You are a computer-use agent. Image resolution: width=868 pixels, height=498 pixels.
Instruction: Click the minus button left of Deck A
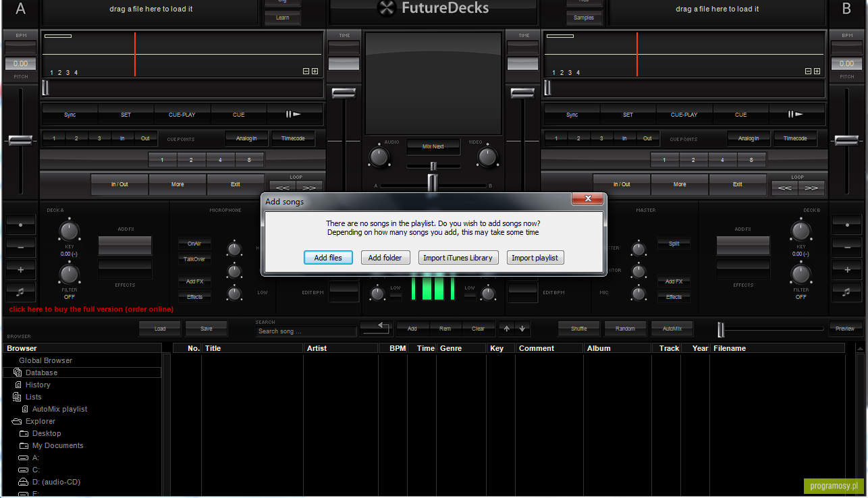[20, 247]
